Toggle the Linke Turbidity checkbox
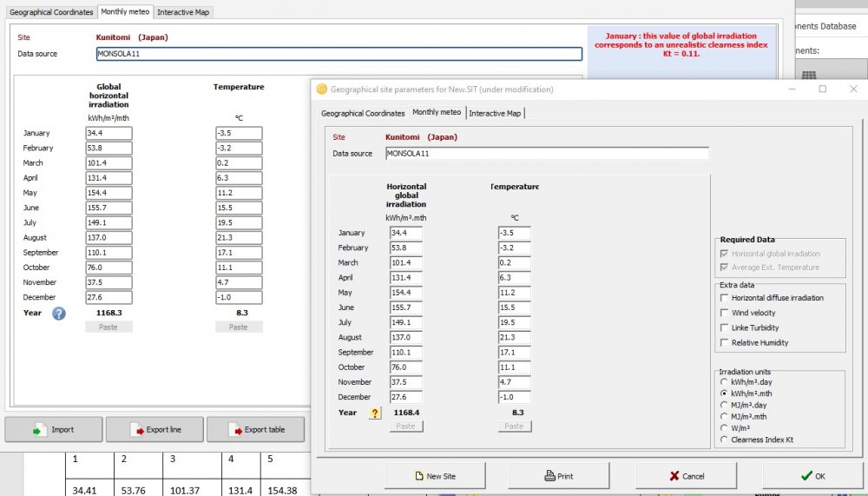The image size is (868, 496). tap(724, 327)
